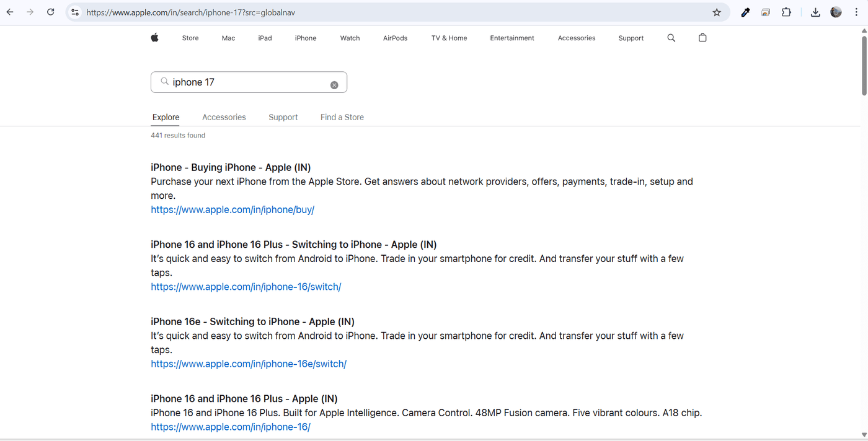Open the Entertainment menu

pos(512,38)
